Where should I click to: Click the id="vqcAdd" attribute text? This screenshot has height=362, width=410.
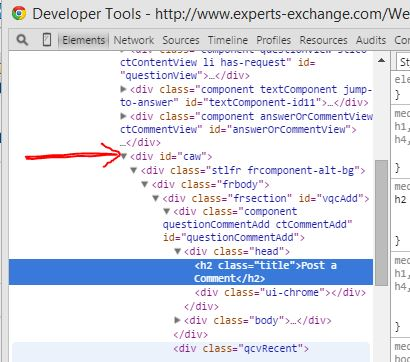coord(331,198)
